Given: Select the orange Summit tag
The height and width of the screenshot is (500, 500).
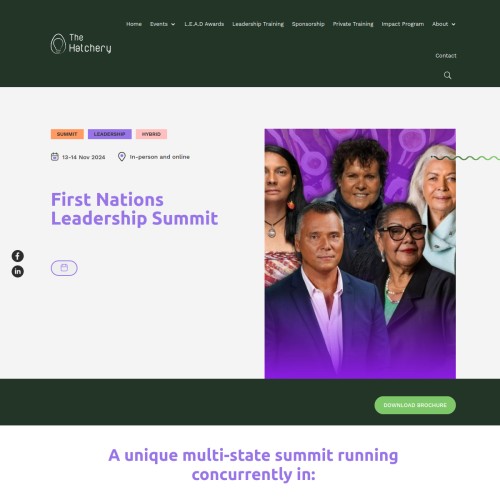Looking at the screenshot, I should (67, 134).
